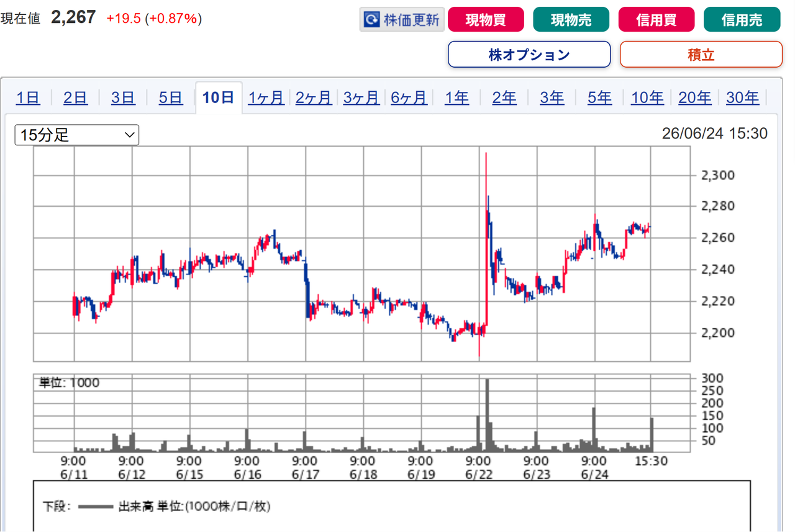Select the 信用売 button

pos(742,20)
